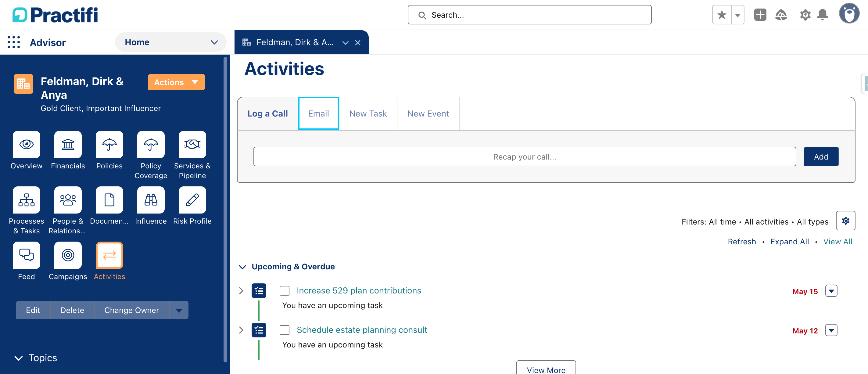Open the Policies umbrella icon
868x374 pixels.
(x=109, y=144)
